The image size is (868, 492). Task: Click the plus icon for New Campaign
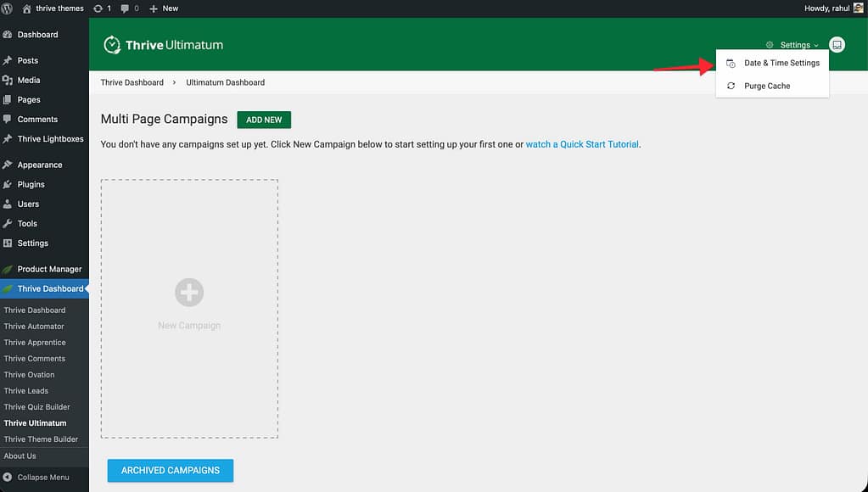[188, 293]
